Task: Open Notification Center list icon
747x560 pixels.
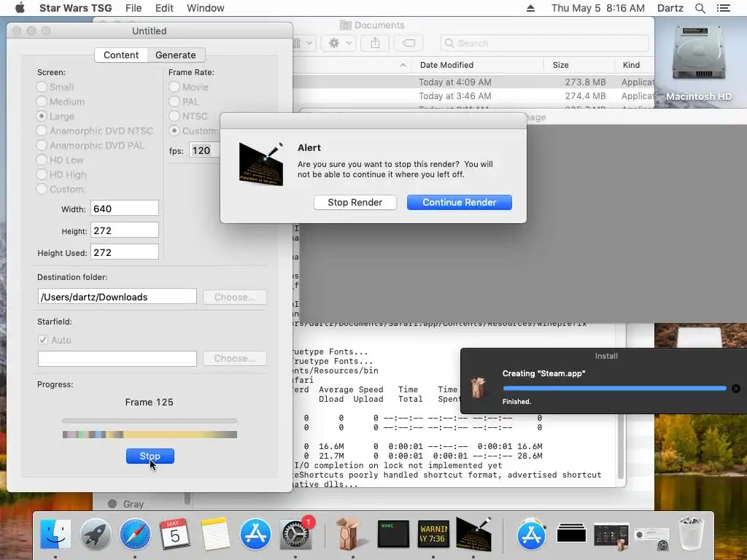Action: (723, 8)
